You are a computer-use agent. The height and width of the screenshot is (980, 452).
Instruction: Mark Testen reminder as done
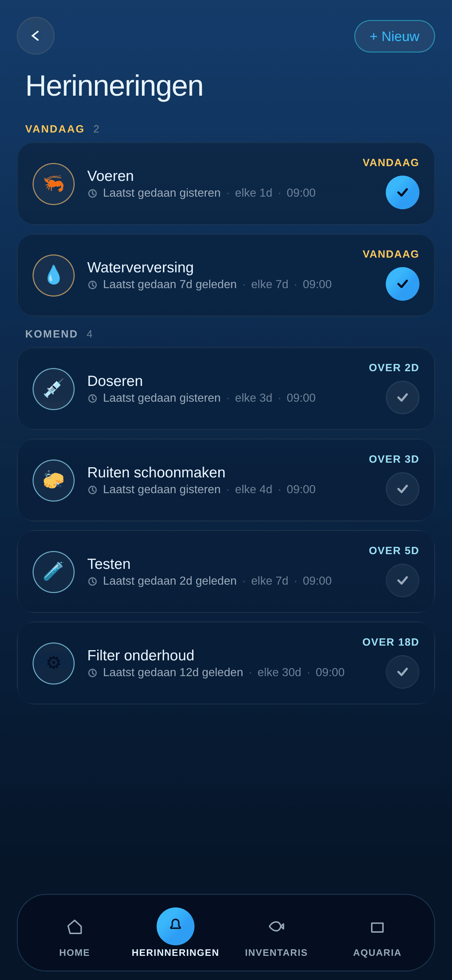403,580
